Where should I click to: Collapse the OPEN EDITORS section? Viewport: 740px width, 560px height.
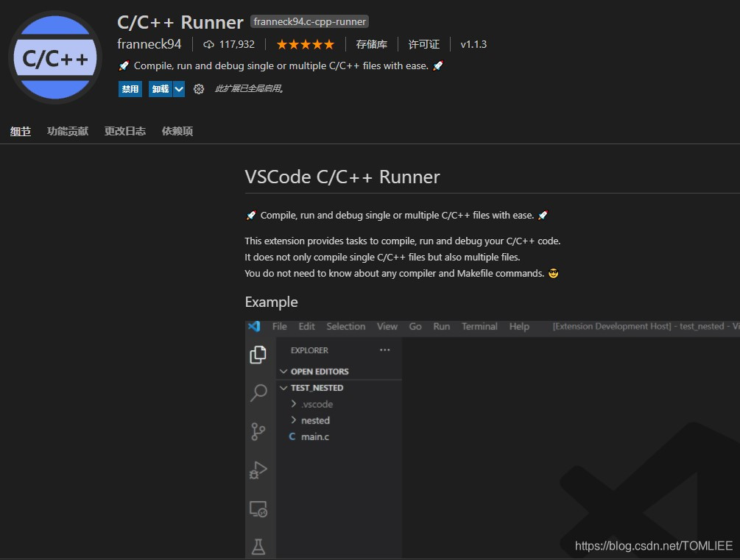tap(283, 372)
